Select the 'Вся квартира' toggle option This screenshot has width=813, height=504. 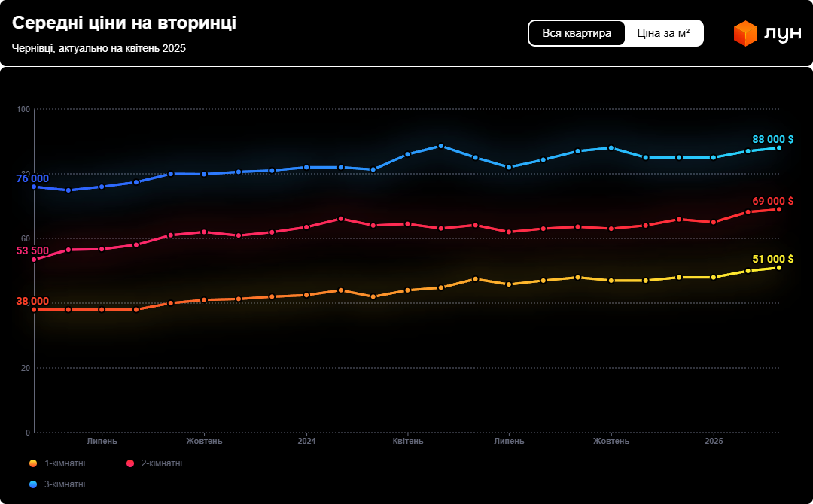click(x=577, y=33)
